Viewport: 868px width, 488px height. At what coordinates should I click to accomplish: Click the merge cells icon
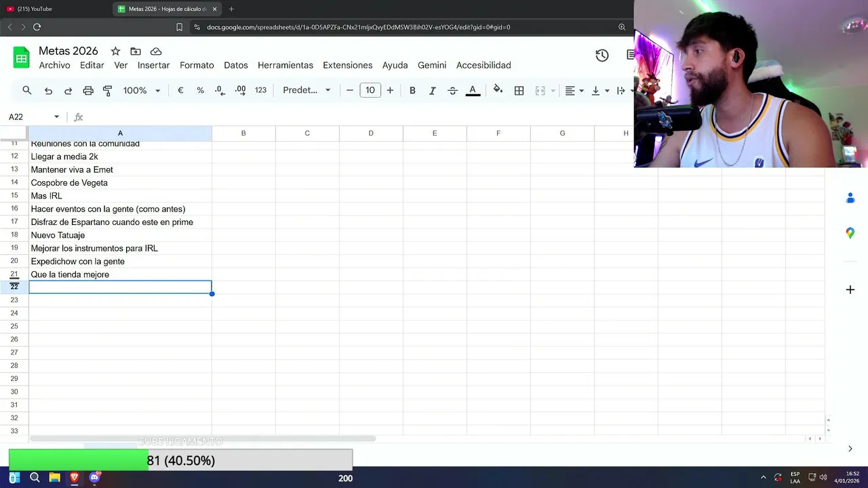540,90
